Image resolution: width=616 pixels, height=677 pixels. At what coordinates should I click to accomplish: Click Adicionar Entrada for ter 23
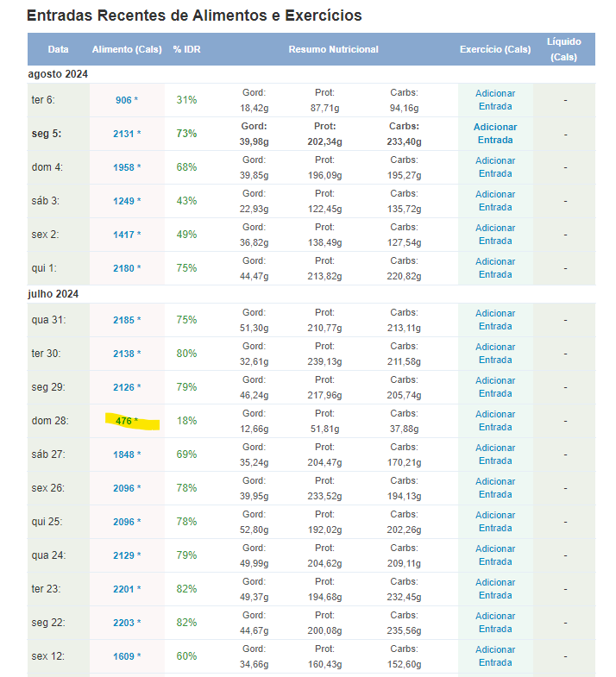(495, 590)
